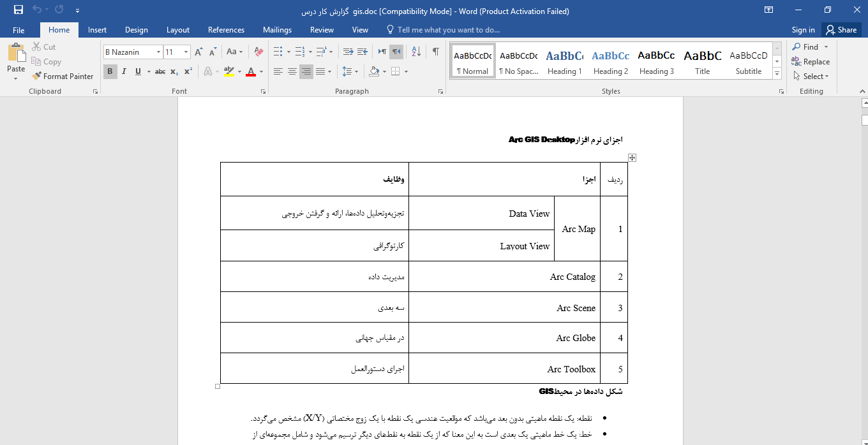
Task: Open the References tab
Action: [226, 29]
